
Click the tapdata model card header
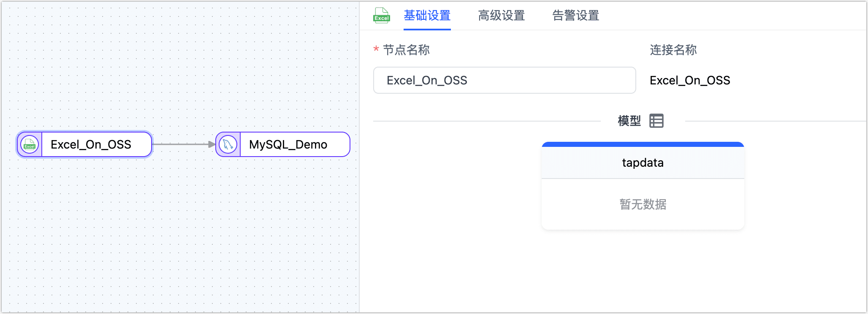(643, 162)
